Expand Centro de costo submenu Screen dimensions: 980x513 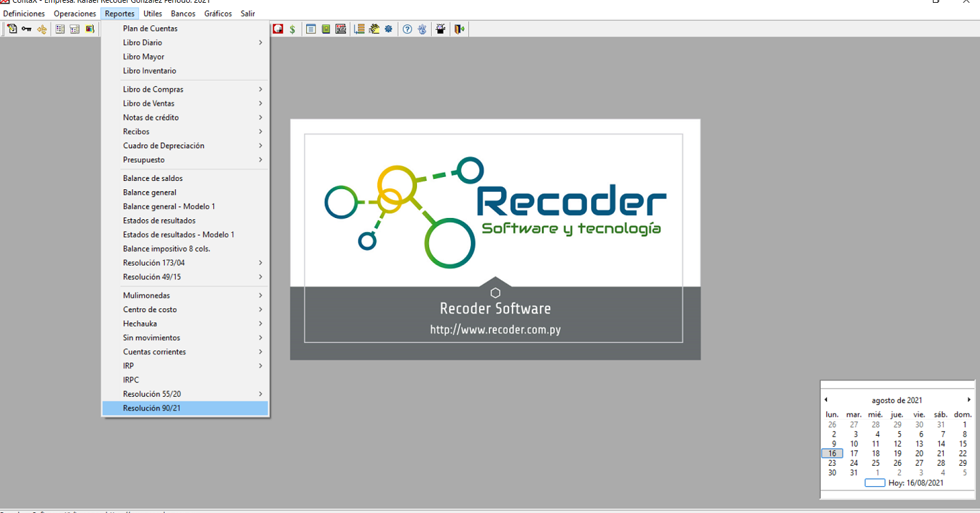pos(185,309)
